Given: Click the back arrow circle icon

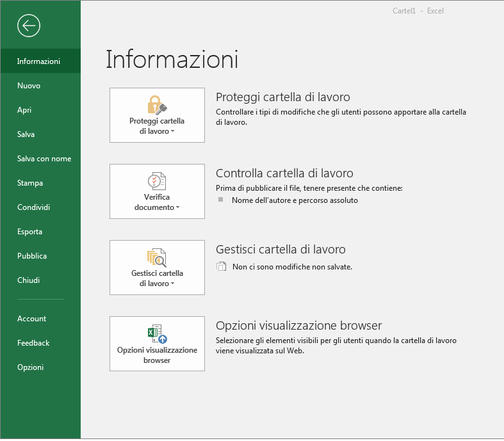Looking at the screenshot, I should (29, 26).
